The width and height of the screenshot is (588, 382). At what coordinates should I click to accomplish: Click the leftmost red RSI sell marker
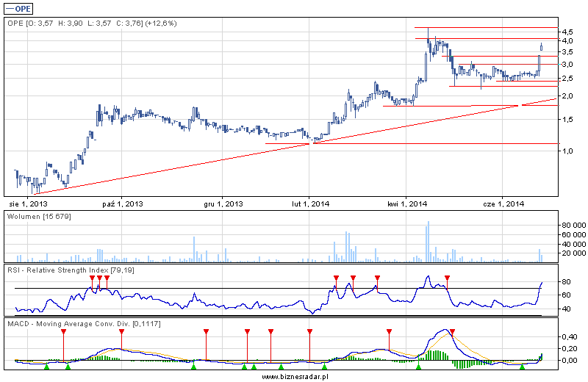(x=93, y=278)
